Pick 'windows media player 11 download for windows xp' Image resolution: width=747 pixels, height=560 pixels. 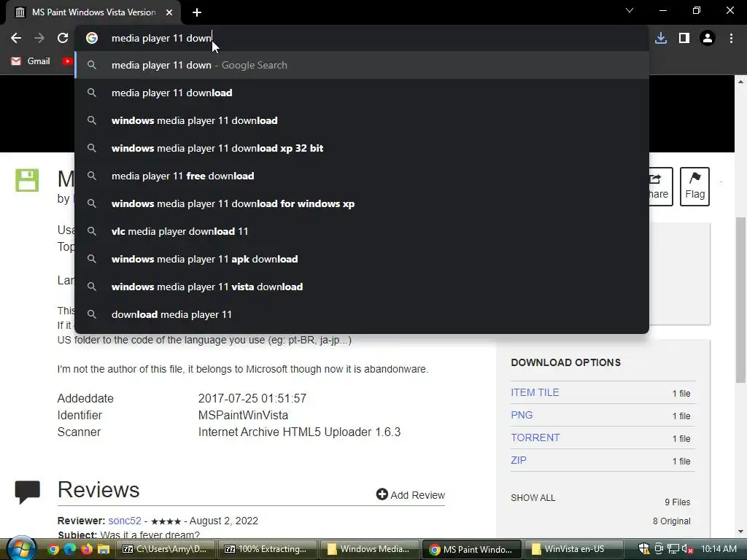pyautogui.click(x=362, y=203)
